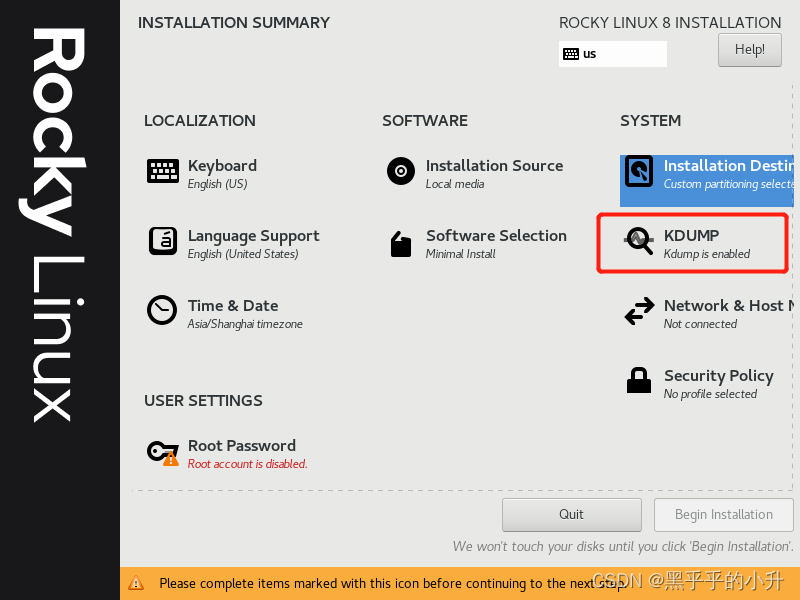This screenshot has height=600, width=800.
Task: Click the warning icon in bottom notification bar
Action: [x=136, y=583]
